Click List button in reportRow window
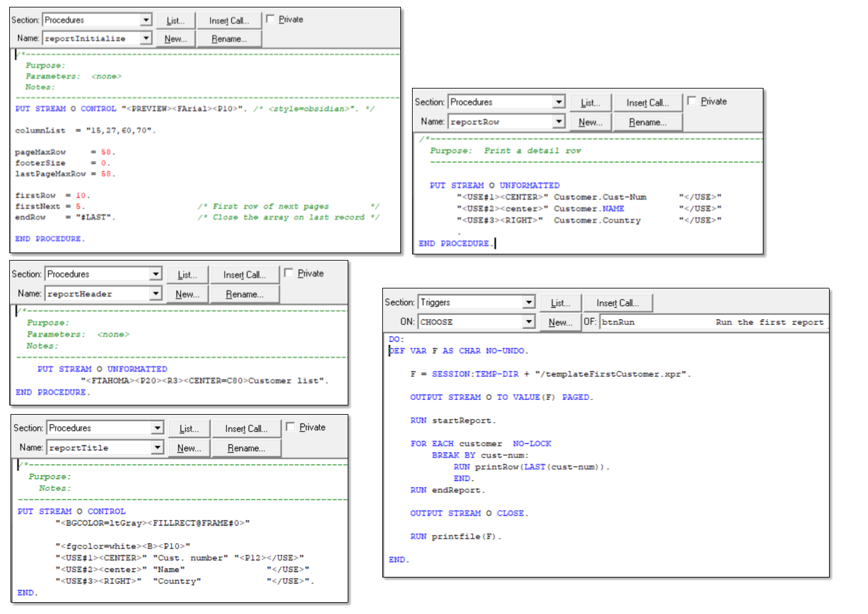 590,103
